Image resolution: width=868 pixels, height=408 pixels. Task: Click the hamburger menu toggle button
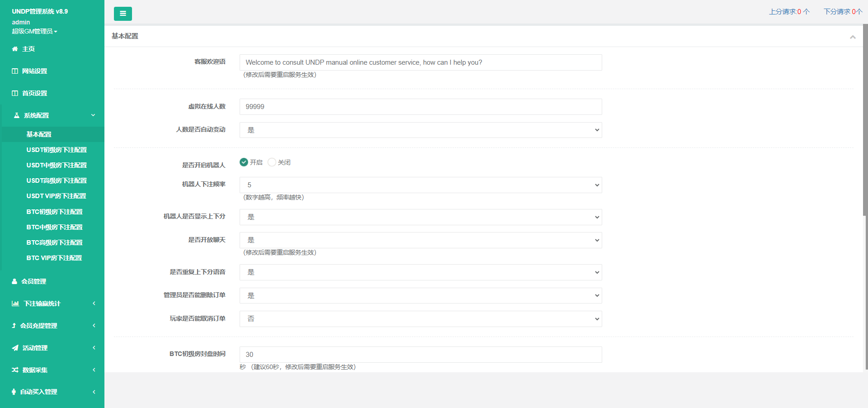[x=123, y=14]
